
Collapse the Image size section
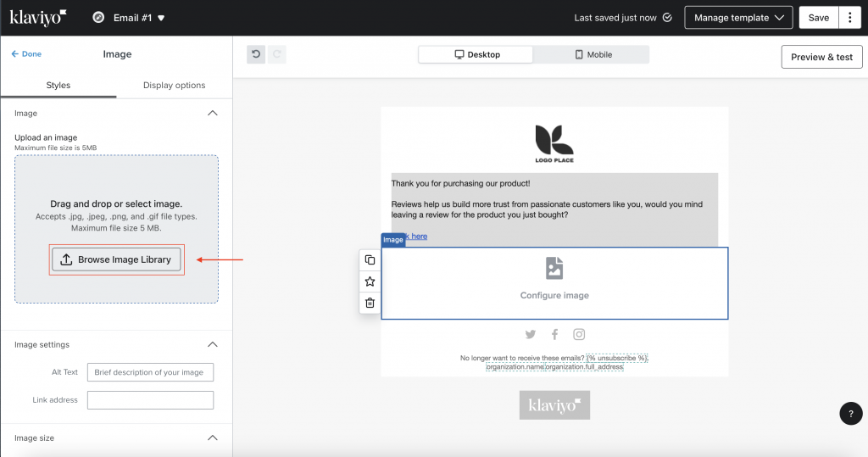[213, 437]
